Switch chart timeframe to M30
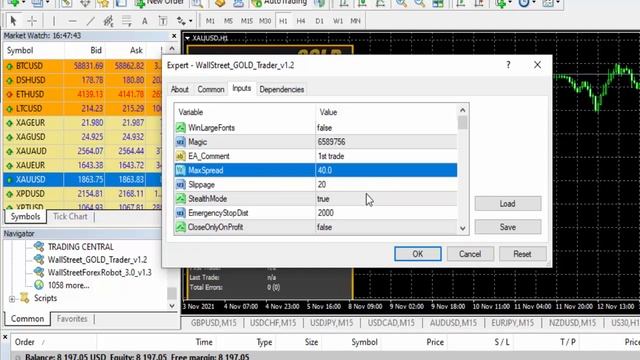 click(265, 21)
